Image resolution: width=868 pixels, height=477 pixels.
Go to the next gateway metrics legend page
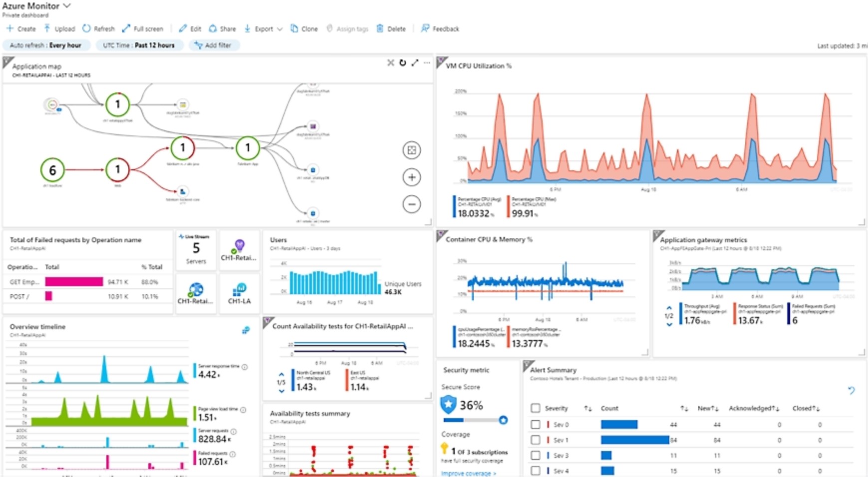669,325
